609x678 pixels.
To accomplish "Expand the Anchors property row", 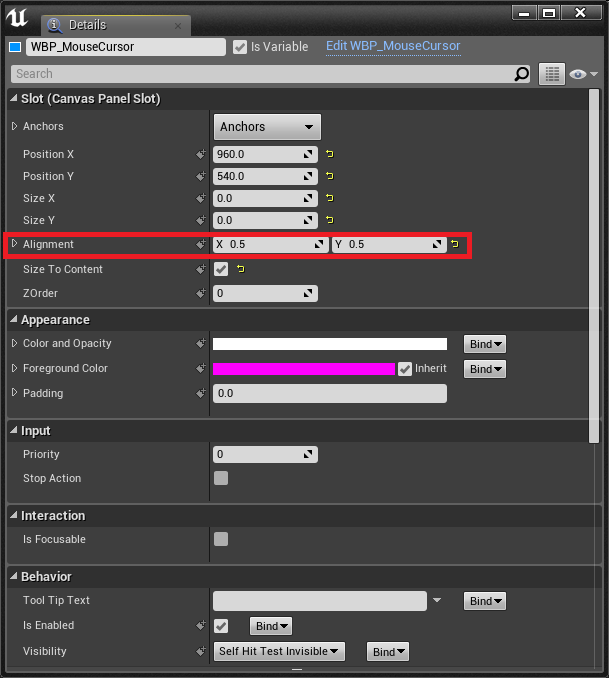I will [x=14, y=126].
